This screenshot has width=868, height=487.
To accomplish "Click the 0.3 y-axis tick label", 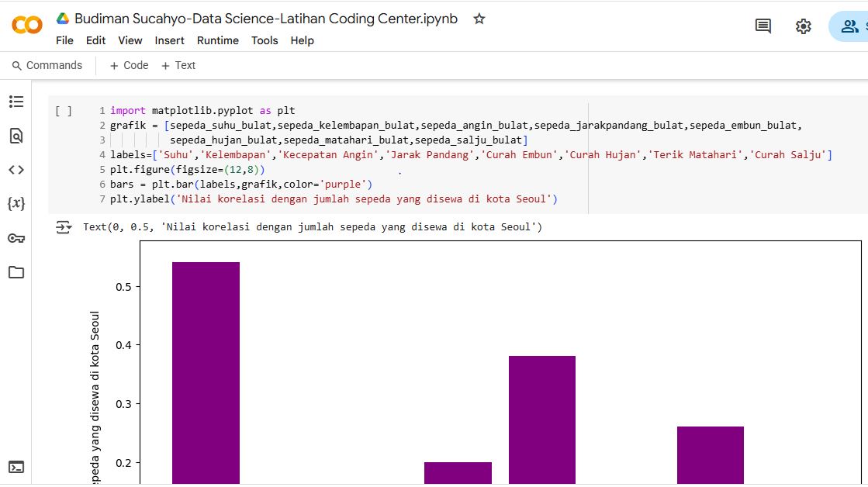I will tap(123, 404).
